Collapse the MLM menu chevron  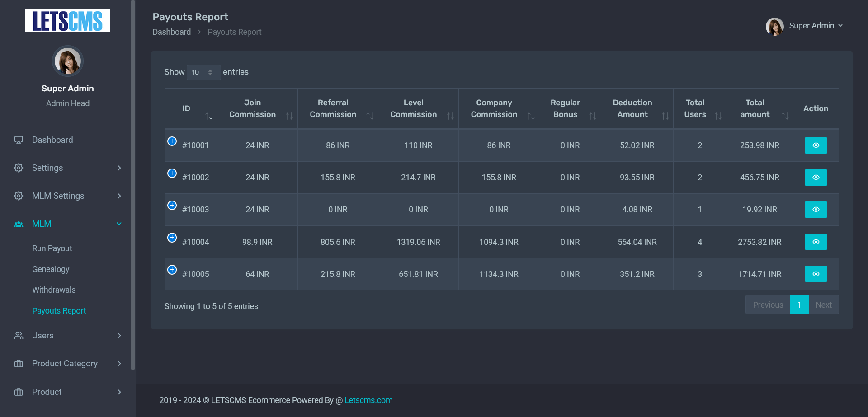[119, 224]
